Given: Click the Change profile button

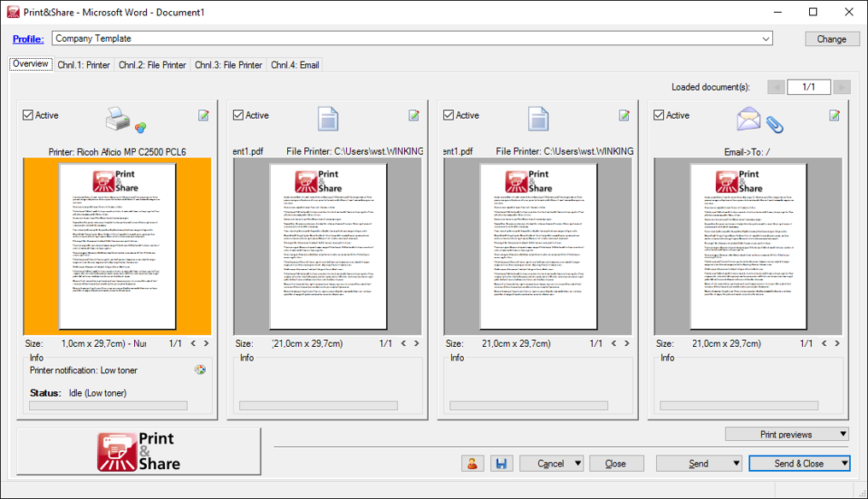Looking at the screenshot, I should point(831,38).
